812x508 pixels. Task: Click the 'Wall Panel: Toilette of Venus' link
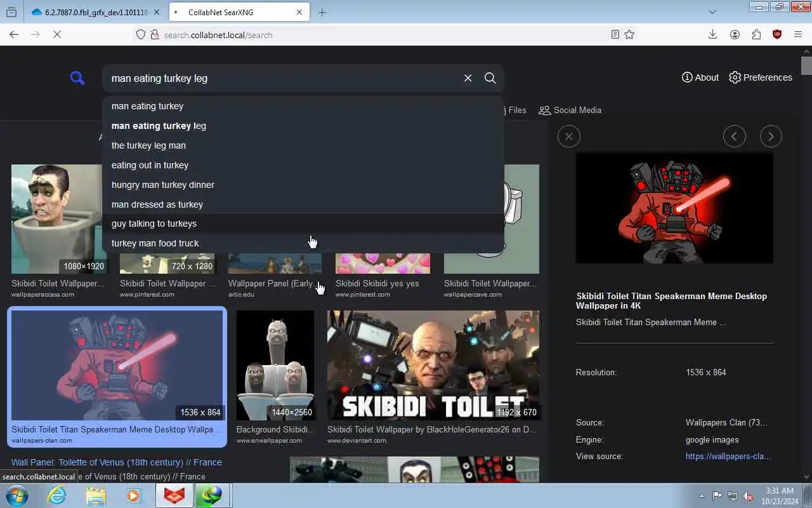coord(117,462)
